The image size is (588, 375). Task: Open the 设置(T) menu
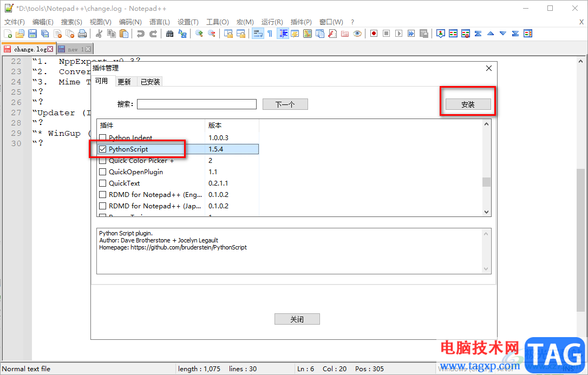tap(188, 22)
